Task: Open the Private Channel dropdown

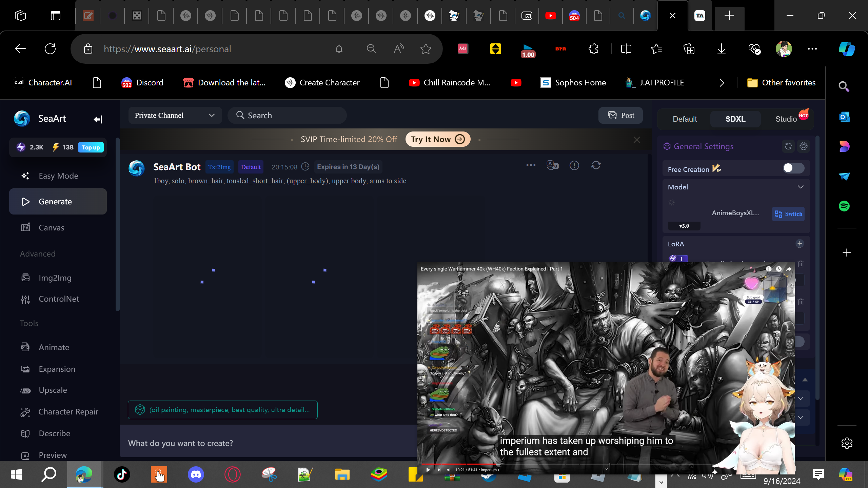Action: 175,116
